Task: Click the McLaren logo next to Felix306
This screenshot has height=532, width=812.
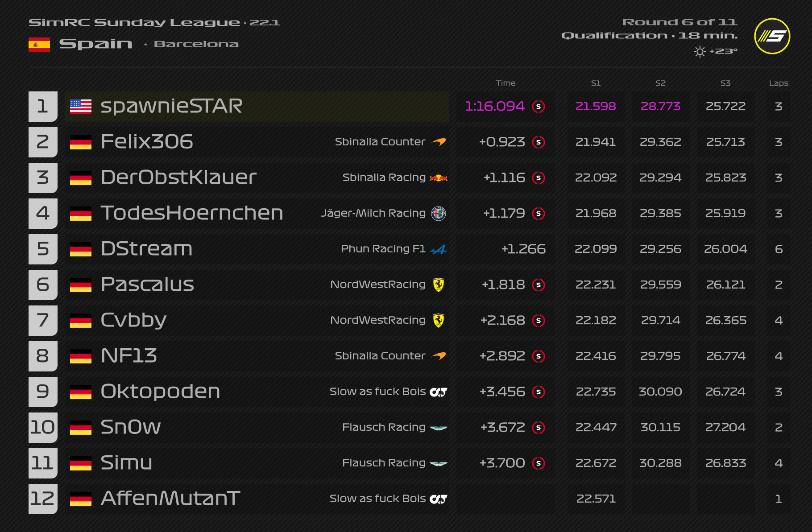Action: pyautogui.click(x=439, y=142)
